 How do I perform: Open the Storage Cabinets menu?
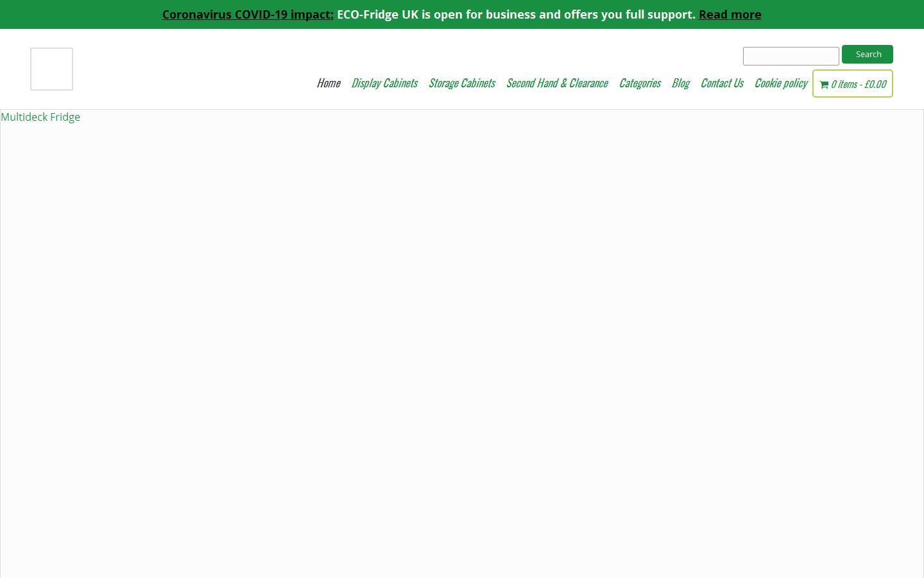click(461, 83)
